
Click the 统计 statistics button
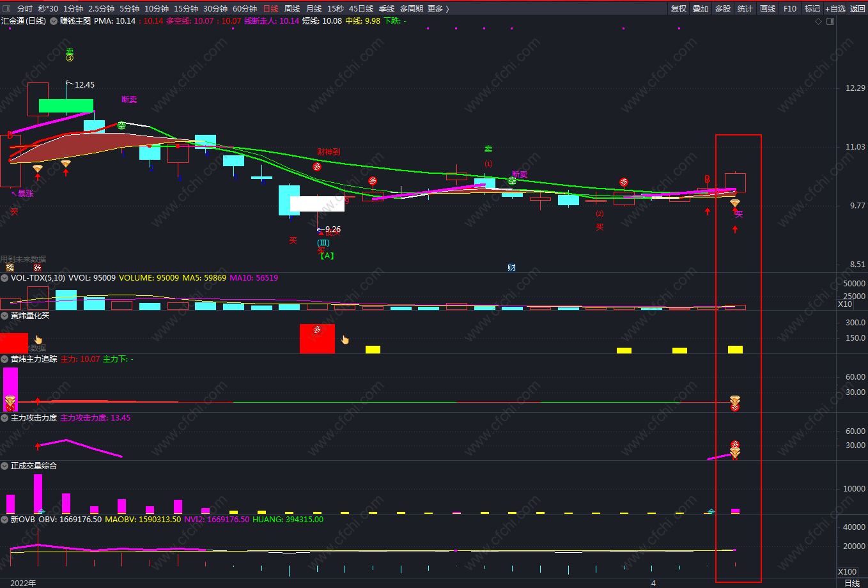[745, 8]
